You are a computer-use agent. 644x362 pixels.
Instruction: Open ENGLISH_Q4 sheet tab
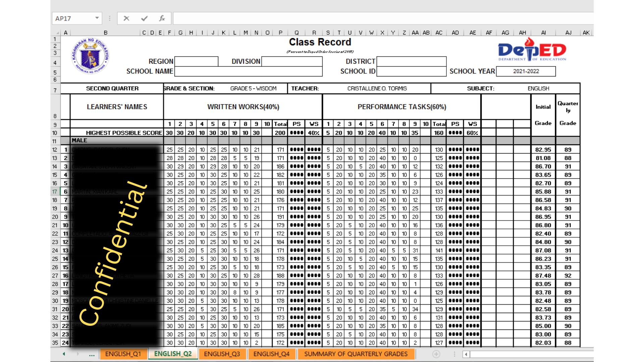271,354
